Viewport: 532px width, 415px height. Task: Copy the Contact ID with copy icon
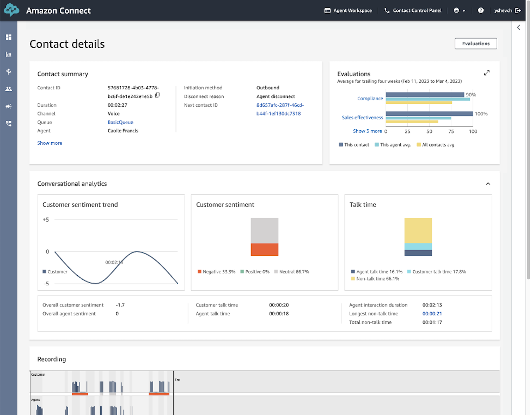pos(157,95)
